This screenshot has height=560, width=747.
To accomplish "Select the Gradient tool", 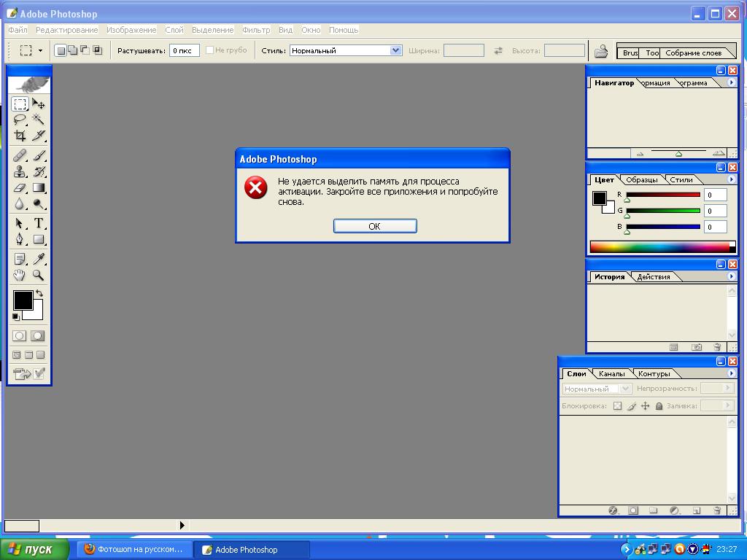I will pyautogui.click(x=39, y=187).
